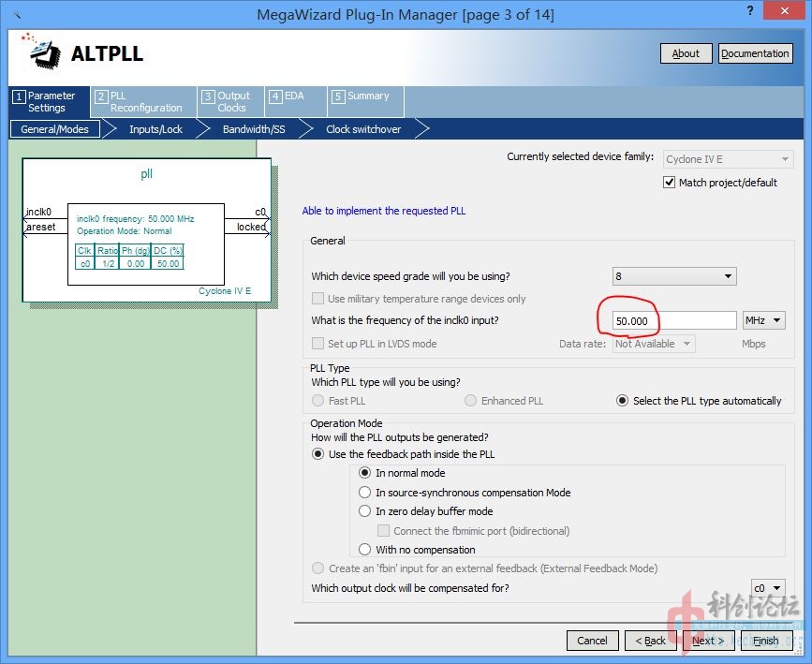Go to the Output Clocks tab
The width and height of the screenshot is (812, 664).
point(231,101)
